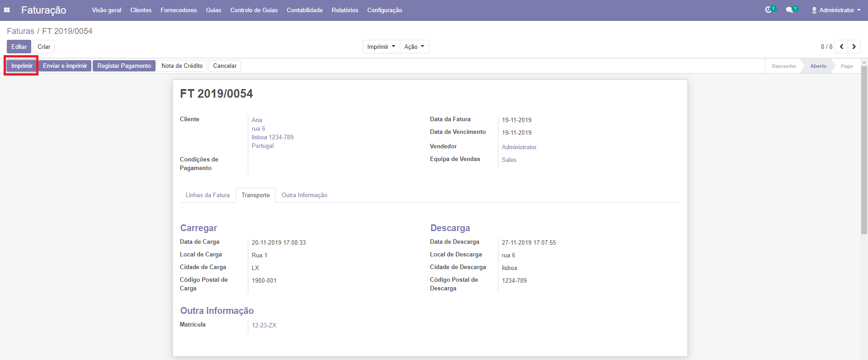Expand the Imprimir dropdown in center toolbar
The width and height of the screenshot is (868, 360).
coord(381,47)
